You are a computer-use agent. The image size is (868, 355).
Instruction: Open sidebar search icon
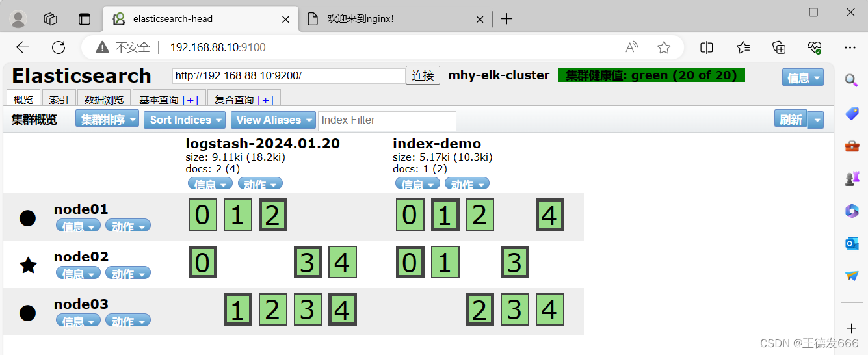[852, 81]
